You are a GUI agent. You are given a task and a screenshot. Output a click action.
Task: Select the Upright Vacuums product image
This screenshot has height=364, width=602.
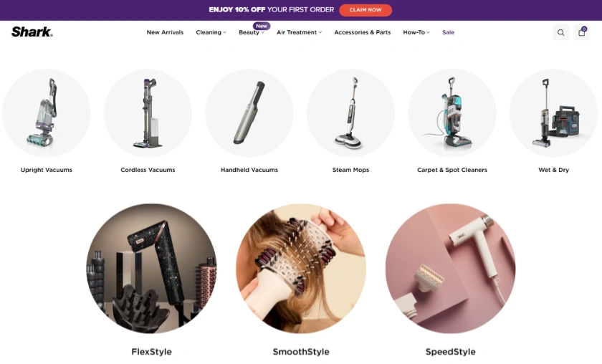click(47, 113)
